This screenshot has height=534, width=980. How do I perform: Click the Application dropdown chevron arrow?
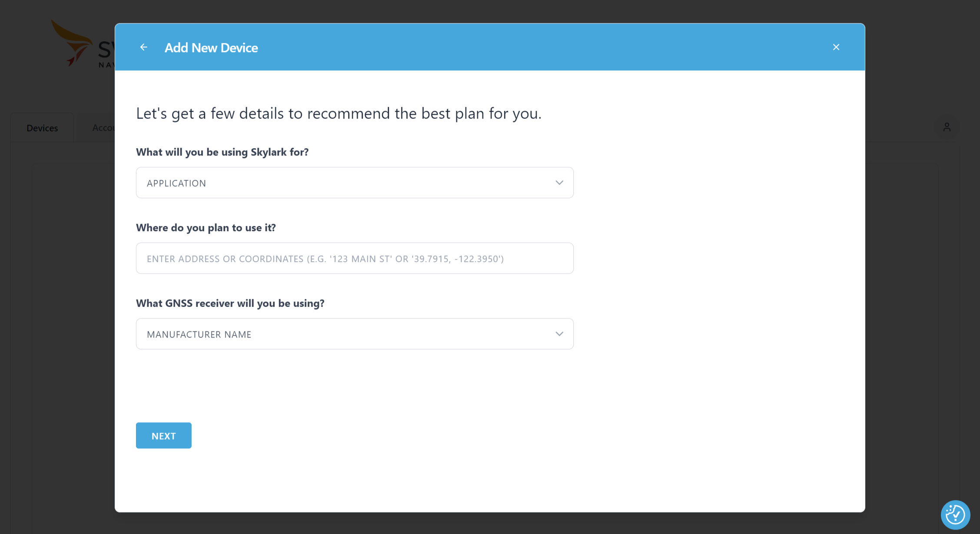[559, 182]
